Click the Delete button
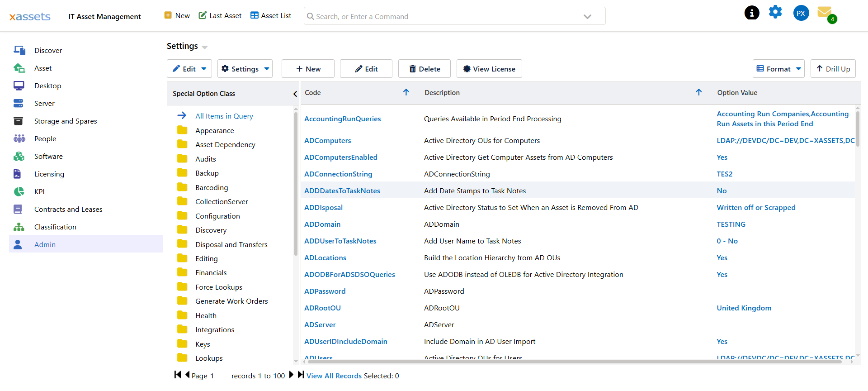This screenshot has height=391, width=868. (425, 69)
